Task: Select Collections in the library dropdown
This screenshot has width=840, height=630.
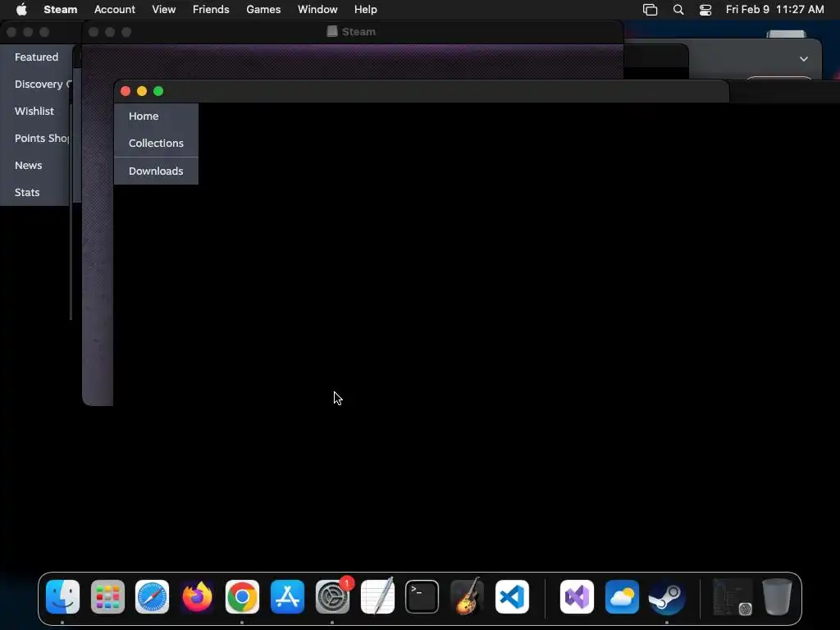Action: point(156,143)
